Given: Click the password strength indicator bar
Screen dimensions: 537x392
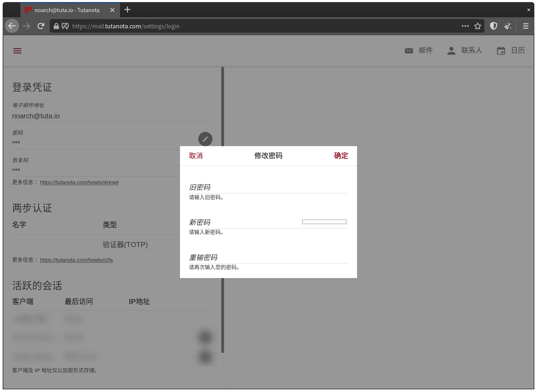Looking at the screenshot, I should tap(324, 222).
